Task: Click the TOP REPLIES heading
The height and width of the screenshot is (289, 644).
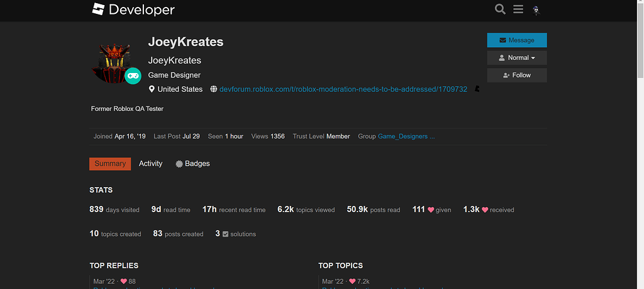Action: [114, 266]
